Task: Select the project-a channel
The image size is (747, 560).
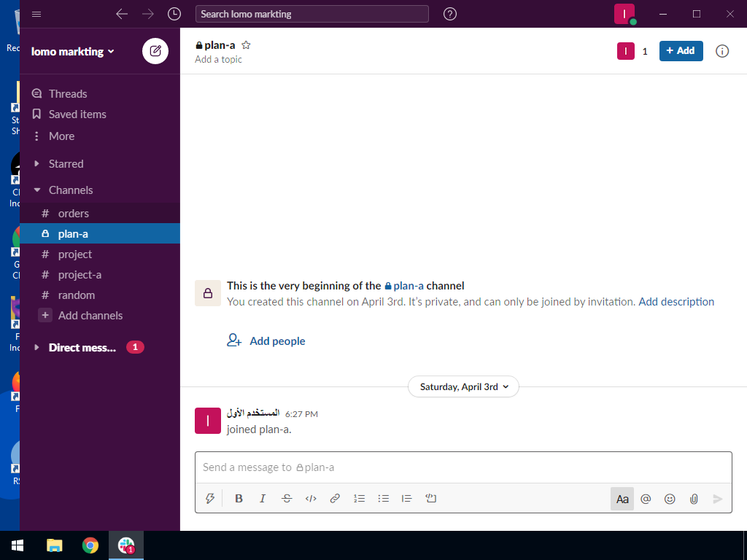Action: (99, 275)
